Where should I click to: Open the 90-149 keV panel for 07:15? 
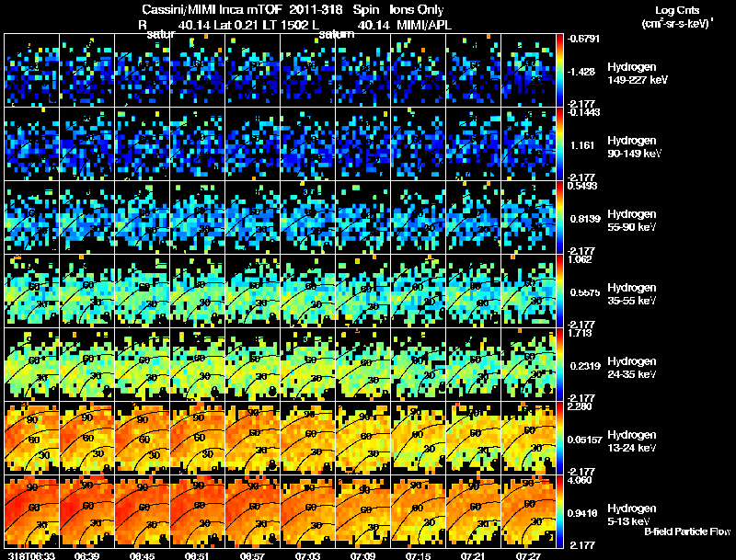pyautogui.click(x=418, y=144)
